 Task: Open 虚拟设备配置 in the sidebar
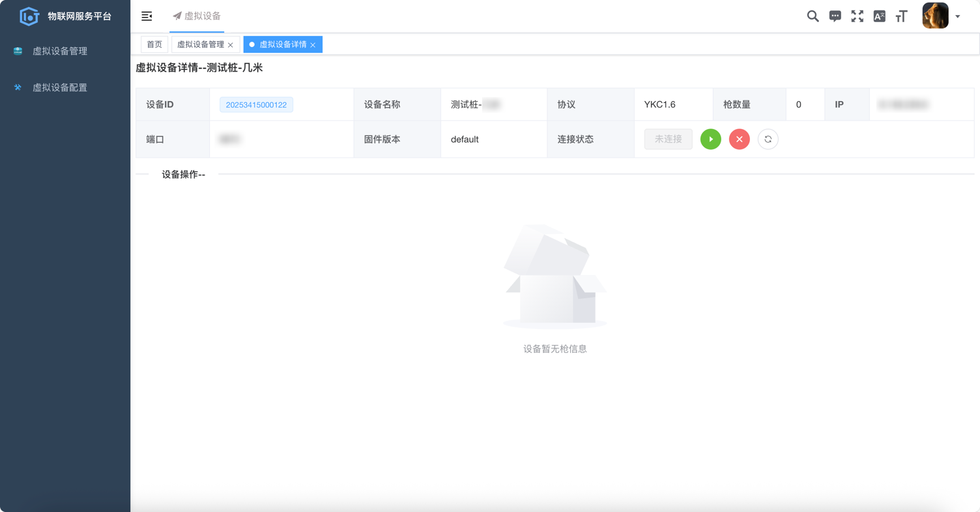pyautogui.click(x=59, y=87)
